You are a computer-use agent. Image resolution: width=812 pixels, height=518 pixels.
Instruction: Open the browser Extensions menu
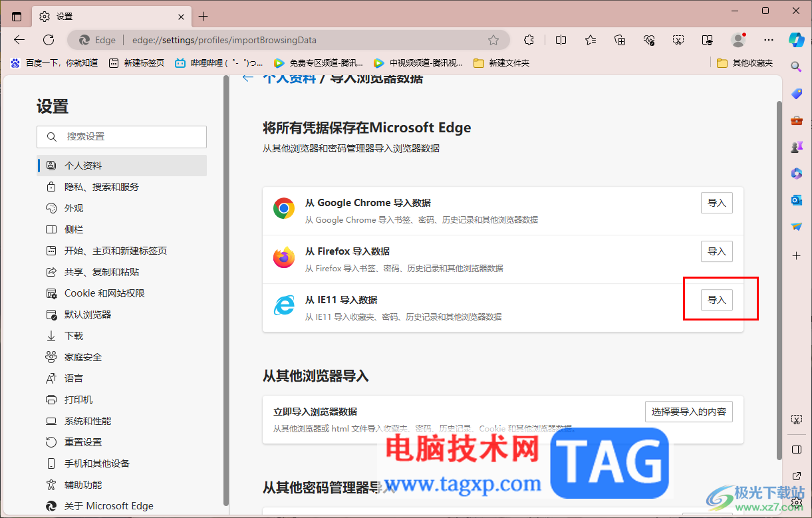click(529, 40)
